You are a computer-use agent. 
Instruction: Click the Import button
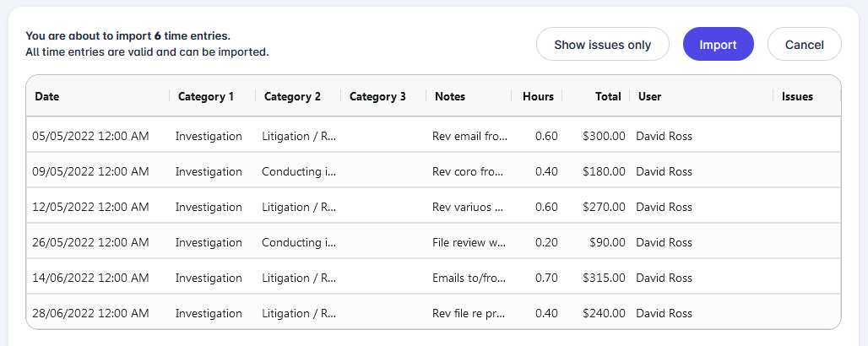click(x=718, y=45)
